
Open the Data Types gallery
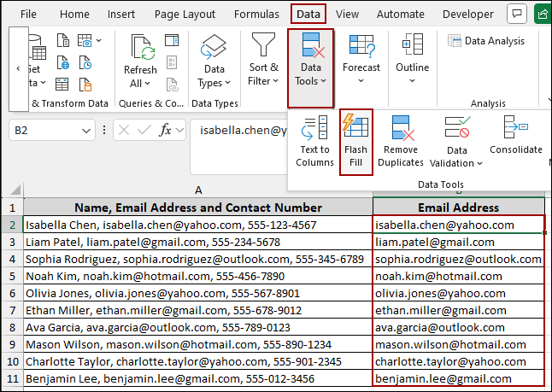pos(214,76)
